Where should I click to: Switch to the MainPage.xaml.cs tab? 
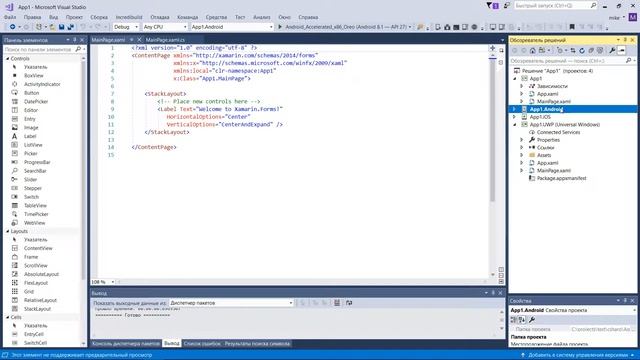point(165,40)
